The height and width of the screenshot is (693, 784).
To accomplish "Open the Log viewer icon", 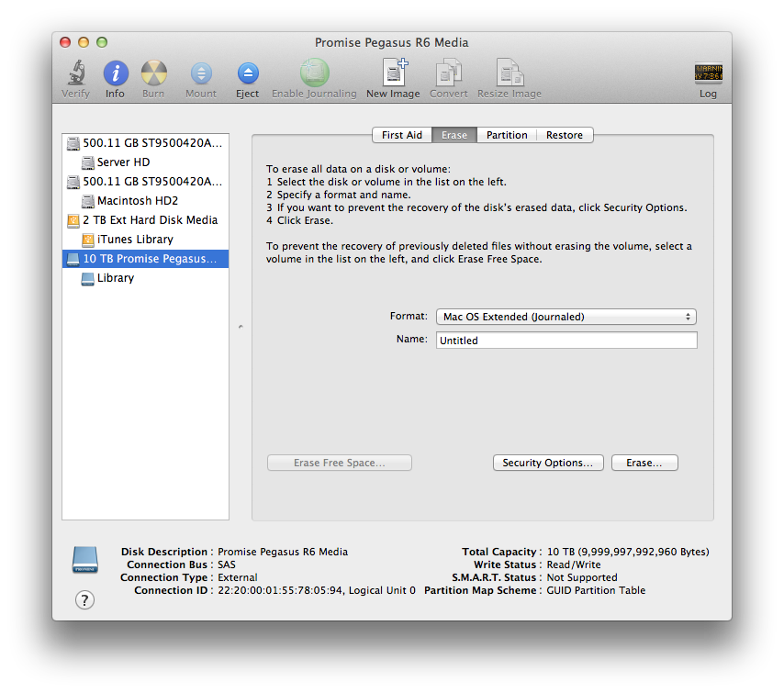I will pos(708,73).
